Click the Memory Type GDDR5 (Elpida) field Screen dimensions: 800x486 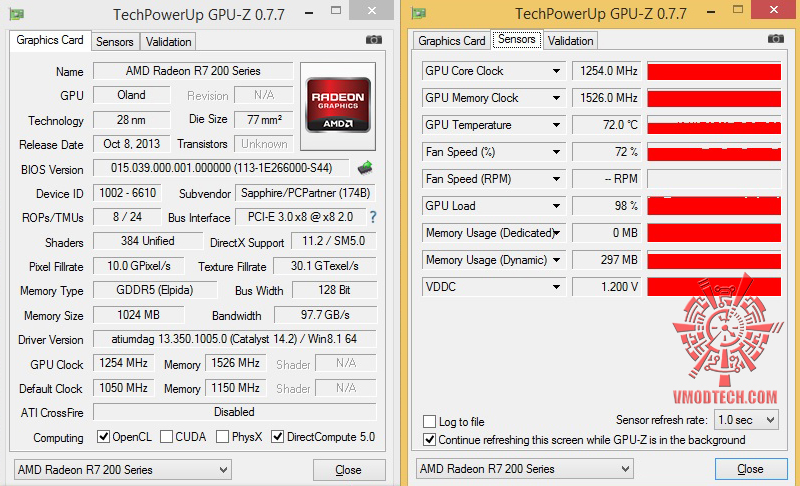pyautogui.click(x=155, y=290)
